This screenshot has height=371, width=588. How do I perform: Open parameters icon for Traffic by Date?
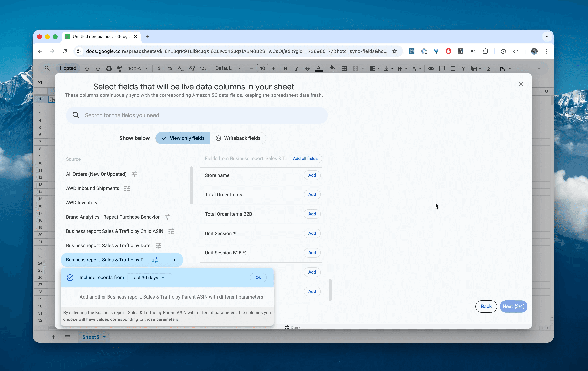pyautogui.click(x=158, y=245)
